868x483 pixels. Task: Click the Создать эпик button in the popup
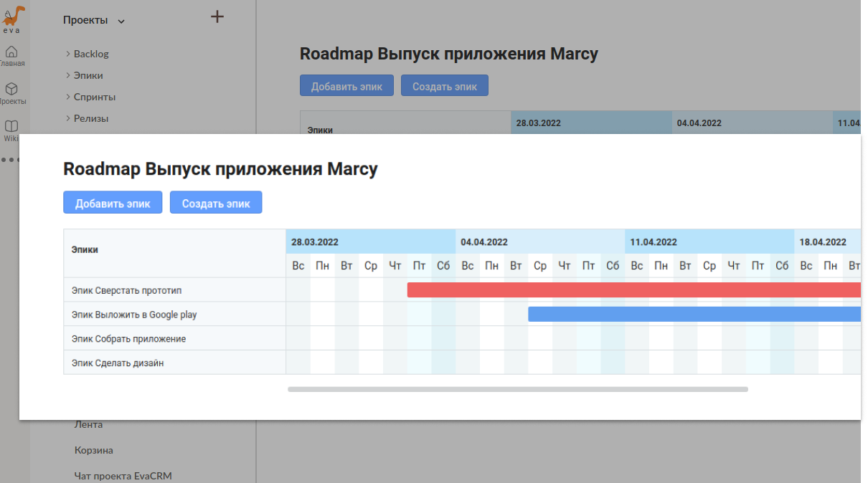point(216,203)
